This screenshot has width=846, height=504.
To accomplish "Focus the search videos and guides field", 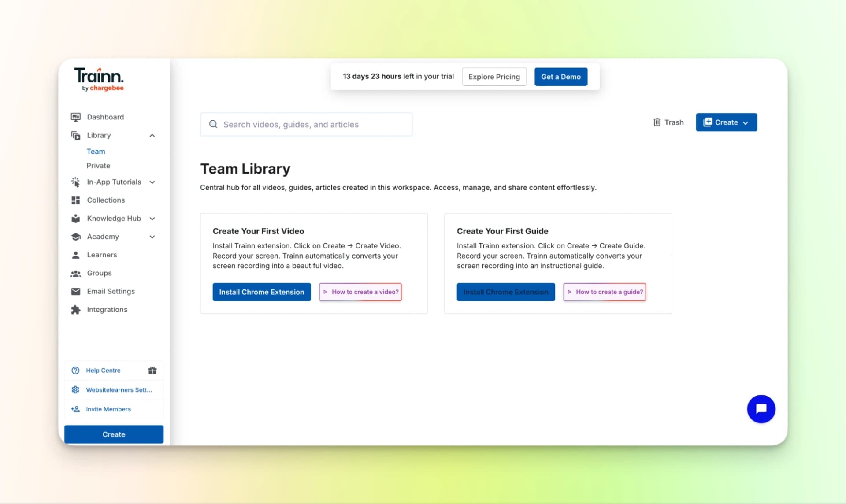I will [306, 124].
